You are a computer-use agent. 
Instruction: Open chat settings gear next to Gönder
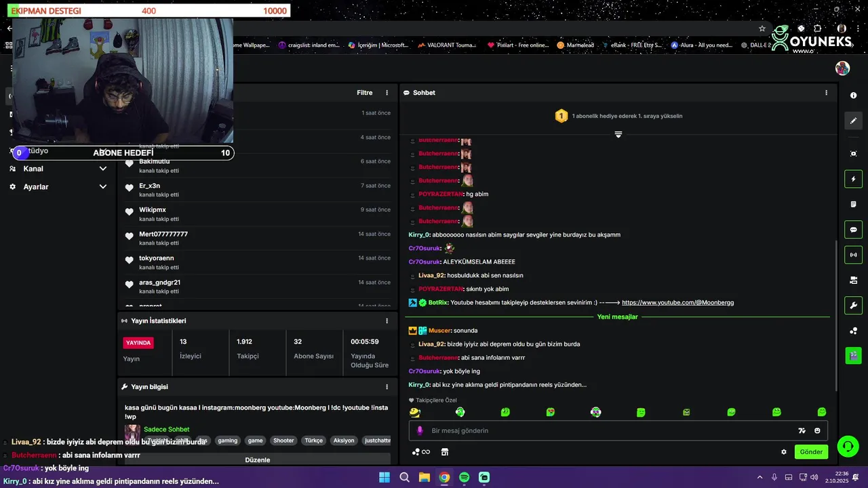coord(784,452)
